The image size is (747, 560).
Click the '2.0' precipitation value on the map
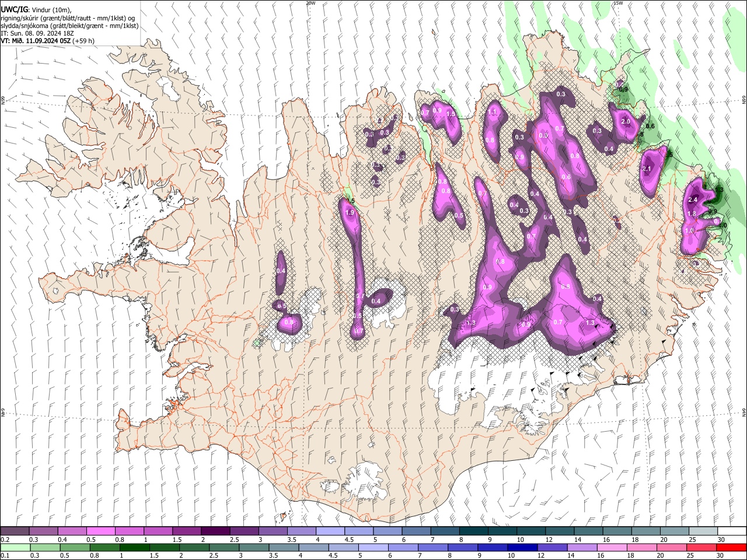coord(626,122)
